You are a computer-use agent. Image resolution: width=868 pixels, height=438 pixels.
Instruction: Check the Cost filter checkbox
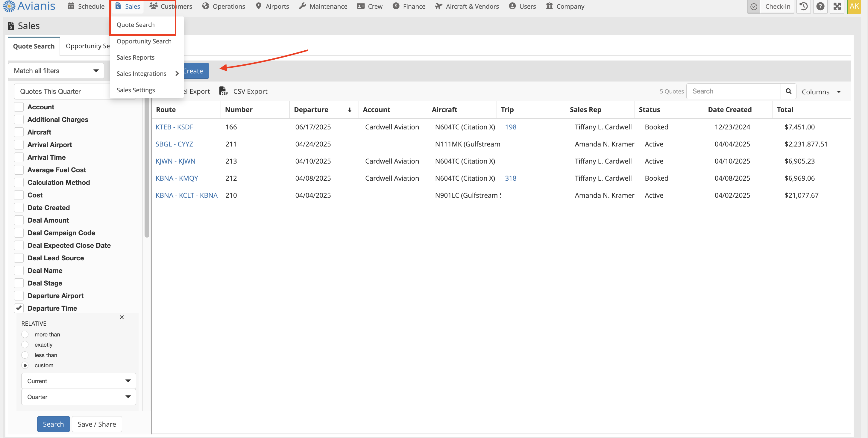(x=19, y=195)
